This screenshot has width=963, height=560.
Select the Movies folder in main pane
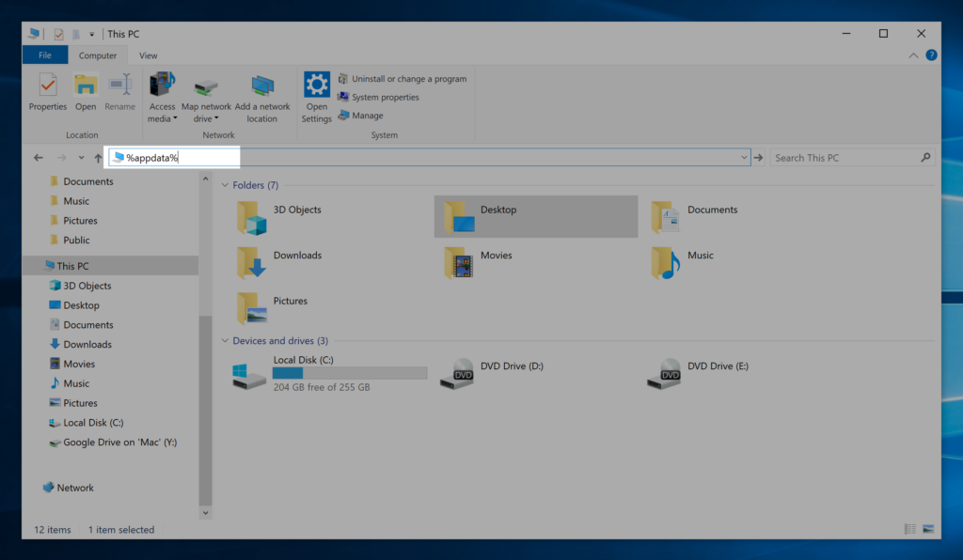coord(479,262)
